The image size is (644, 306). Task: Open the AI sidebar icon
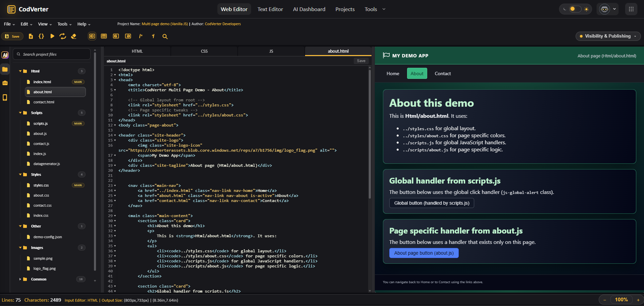(x=5, y=55)
